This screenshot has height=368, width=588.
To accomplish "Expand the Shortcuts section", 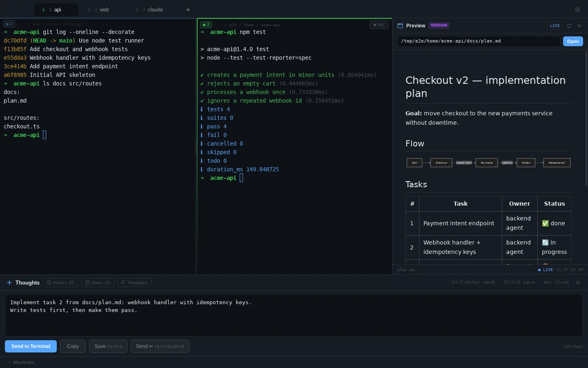I will click(x=21, y=362).
